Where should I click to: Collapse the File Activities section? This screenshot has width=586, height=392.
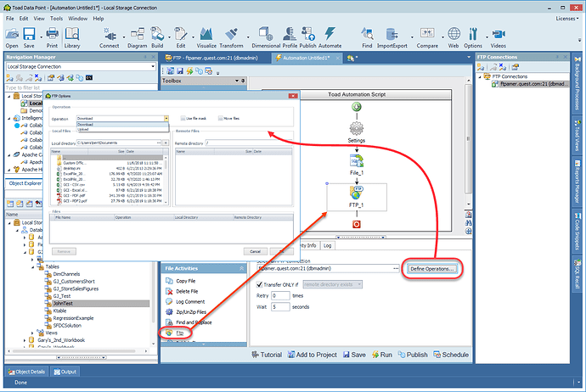(x=241, y=268)
